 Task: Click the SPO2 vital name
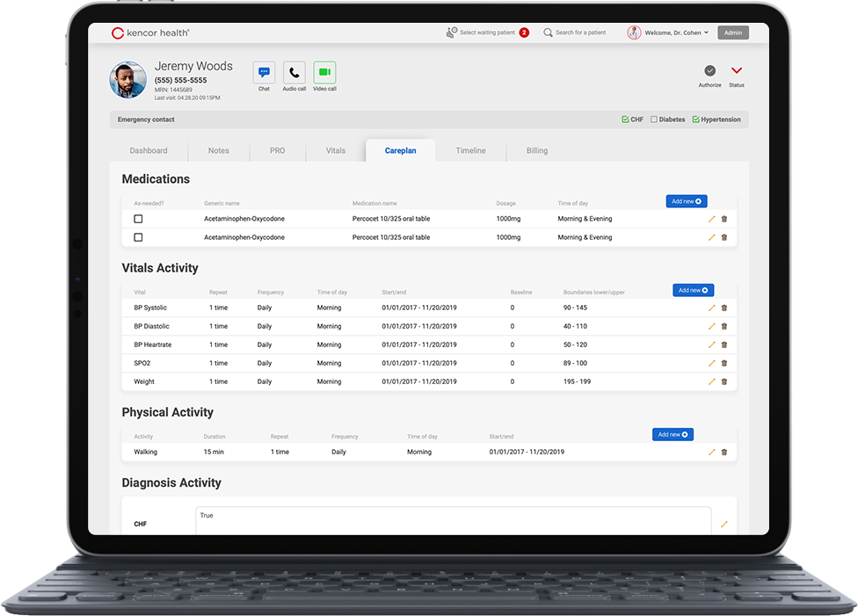(142, 363)
